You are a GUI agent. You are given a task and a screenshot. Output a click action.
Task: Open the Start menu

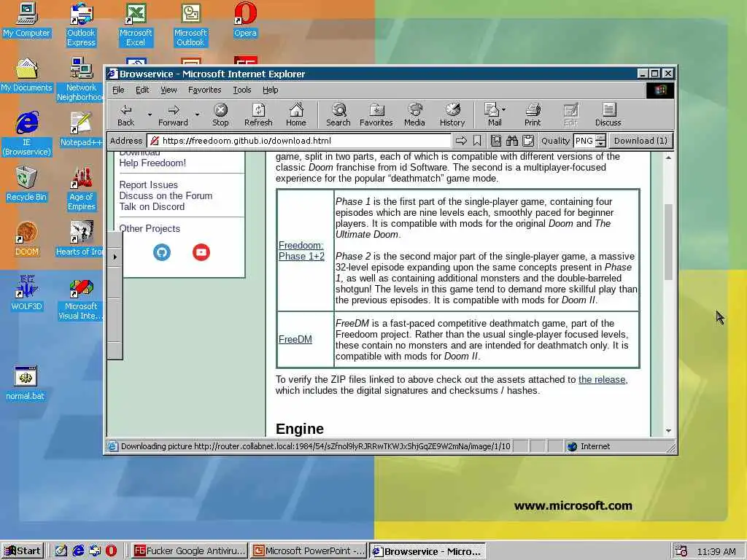click(23, 551)
